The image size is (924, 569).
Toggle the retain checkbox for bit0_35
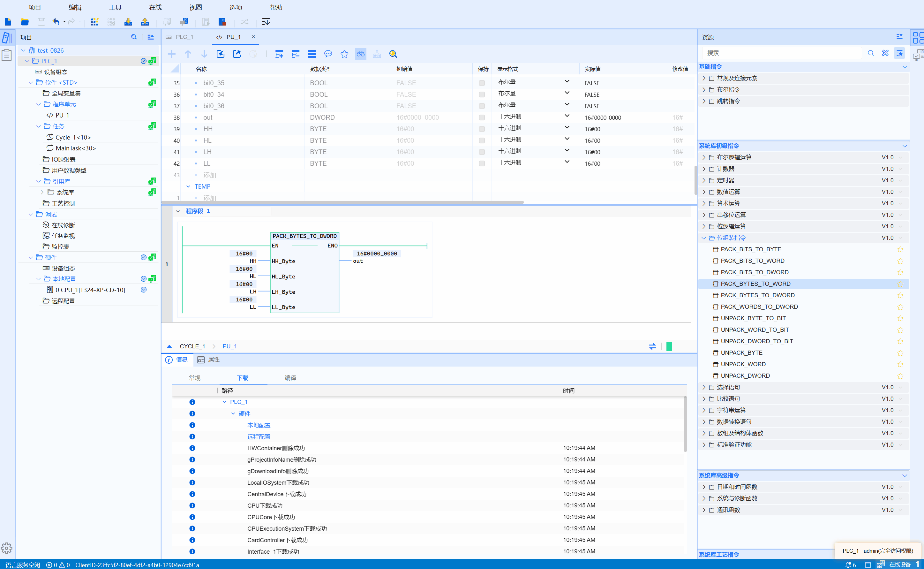click(x=482, y=83)
